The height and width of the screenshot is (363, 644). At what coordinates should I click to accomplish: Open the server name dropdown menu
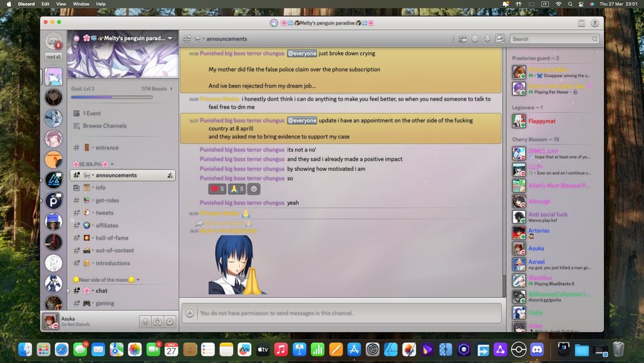[x=170, y=38]
